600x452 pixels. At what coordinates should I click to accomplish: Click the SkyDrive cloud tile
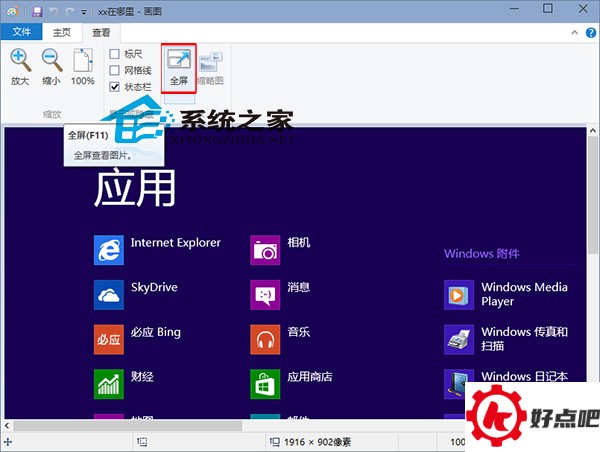(x=109, y=295)
